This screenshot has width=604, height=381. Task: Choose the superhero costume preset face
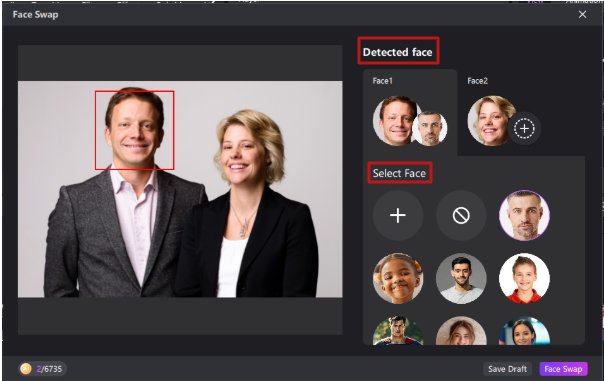[x=398, y=331]
